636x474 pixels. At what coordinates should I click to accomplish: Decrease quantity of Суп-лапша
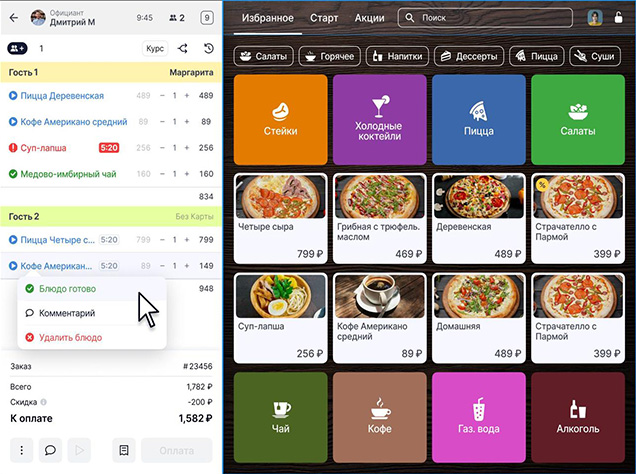[160, 148]
